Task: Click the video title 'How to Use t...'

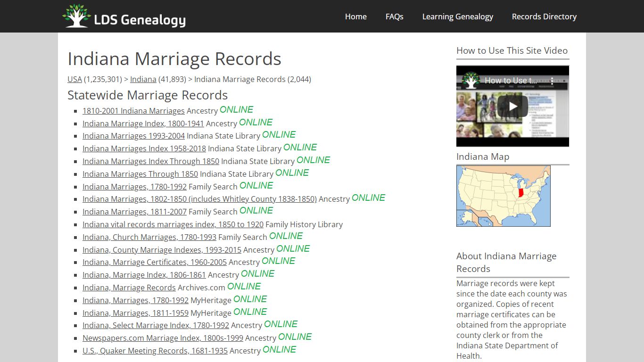Action: coord(510,81)
